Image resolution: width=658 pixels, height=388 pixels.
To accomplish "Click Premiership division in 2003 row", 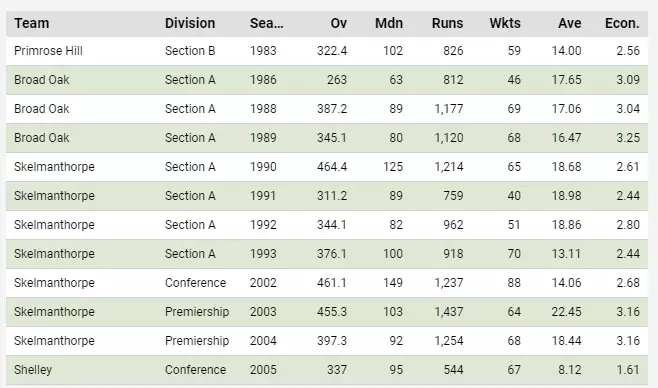I will (197, 312).
